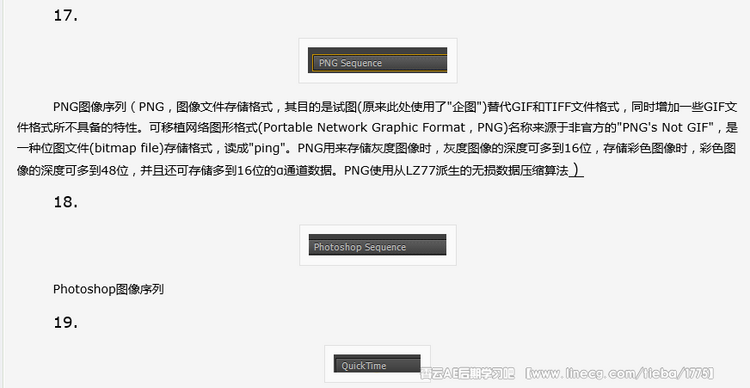Click the heading number 17.
Viewport: 750px width, 388px height.
click(66, 16)
